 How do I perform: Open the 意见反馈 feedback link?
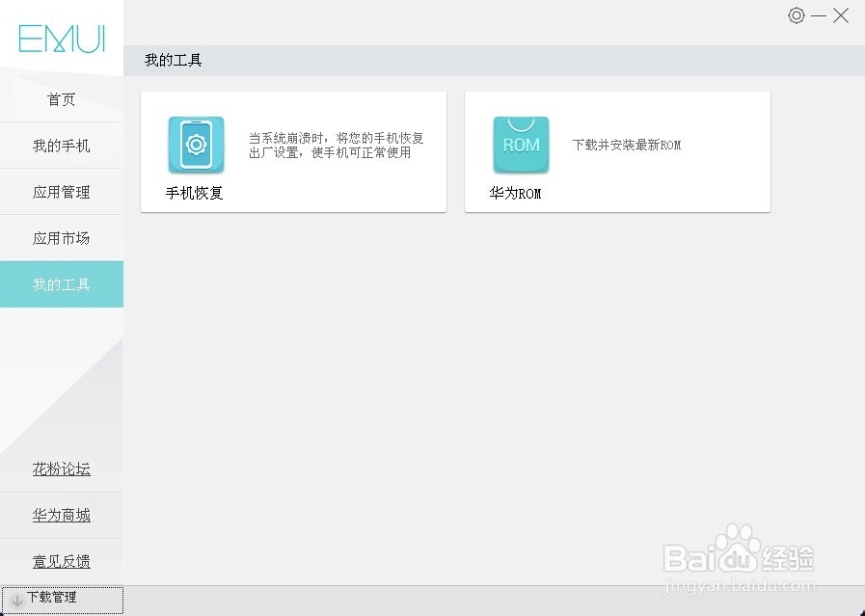coord(61,561)
